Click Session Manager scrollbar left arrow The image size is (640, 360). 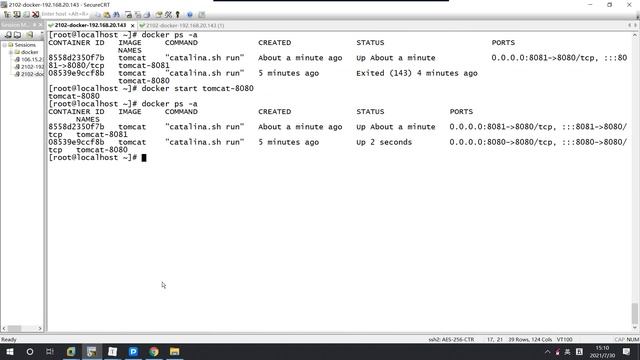click(4, 328)
